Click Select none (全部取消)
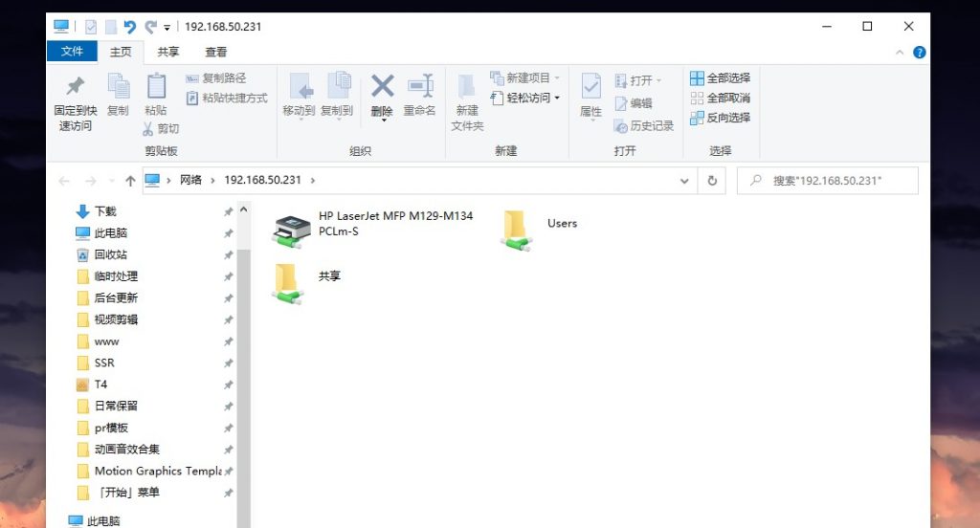980x528 pixels. (720, 99)
